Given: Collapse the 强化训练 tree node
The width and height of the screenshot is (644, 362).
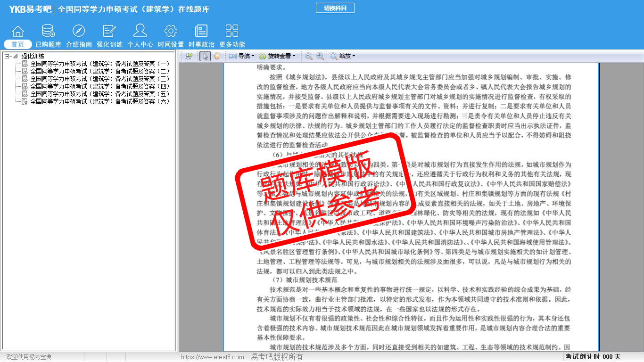Looking at the screenshot, I should (7, 56).
